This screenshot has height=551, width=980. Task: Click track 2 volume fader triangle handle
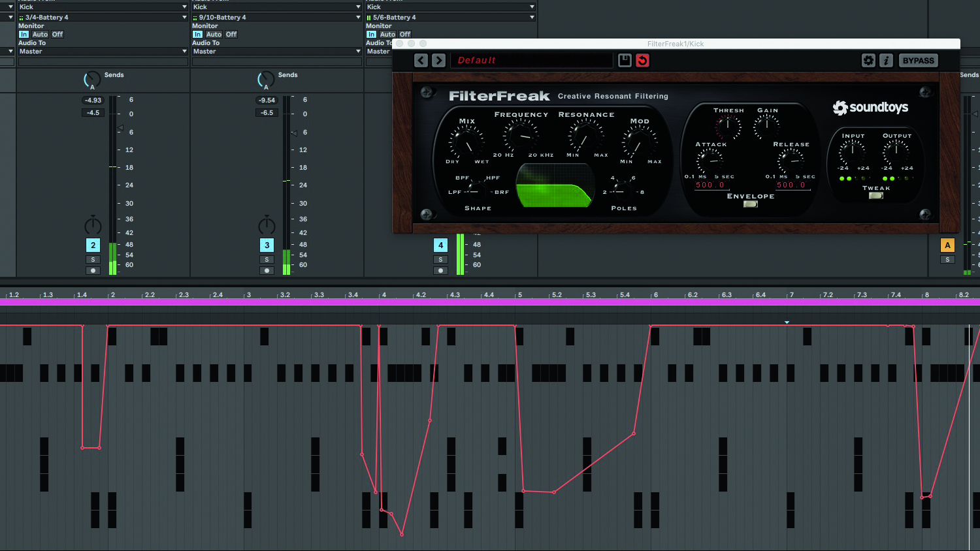coord(120,128)
